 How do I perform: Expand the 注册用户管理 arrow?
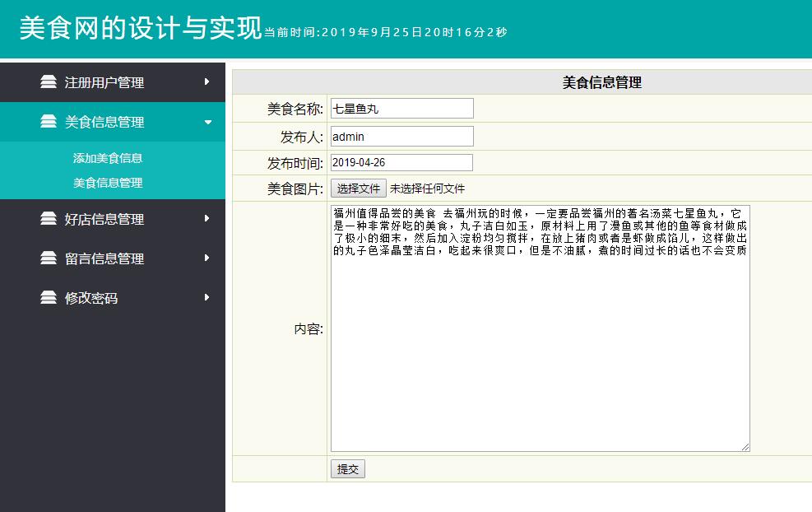click(x=206, y=81)
